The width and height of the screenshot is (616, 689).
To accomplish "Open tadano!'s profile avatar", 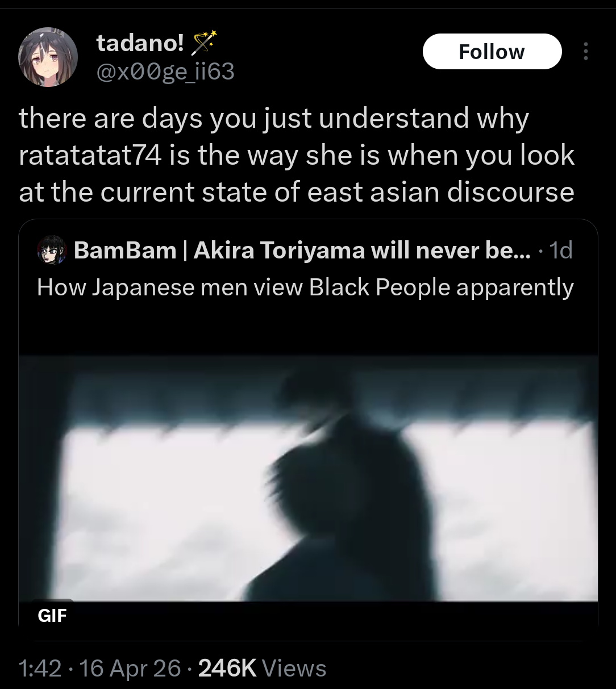I will point(48,57).
